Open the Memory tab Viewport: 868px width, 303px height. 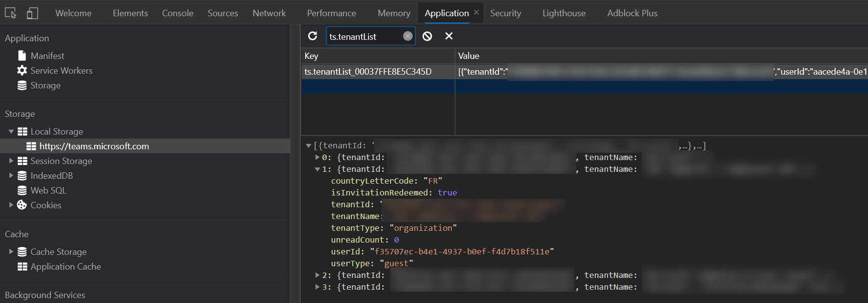(394, 13)
